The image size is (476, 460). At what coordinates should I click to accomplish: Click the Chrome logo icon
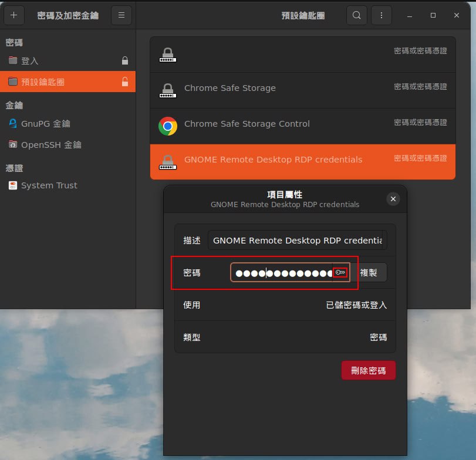click(x=168, y=126)
